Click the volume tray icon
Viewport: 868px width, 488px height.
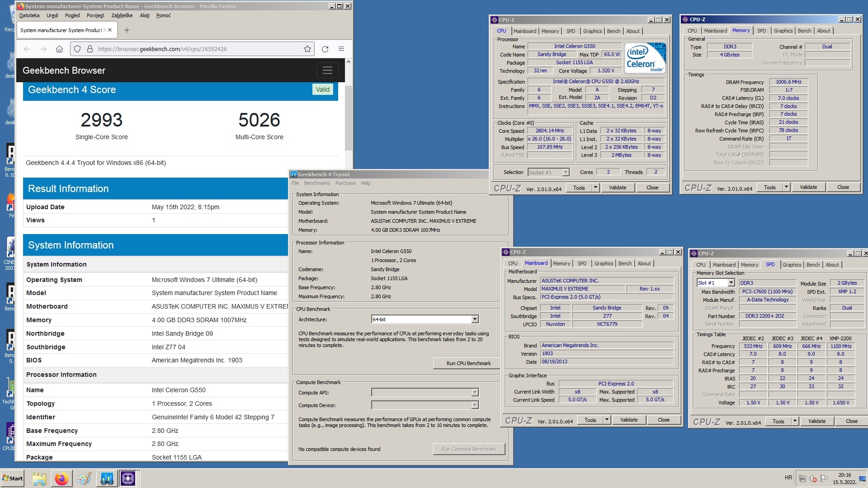tap(813, 479)
